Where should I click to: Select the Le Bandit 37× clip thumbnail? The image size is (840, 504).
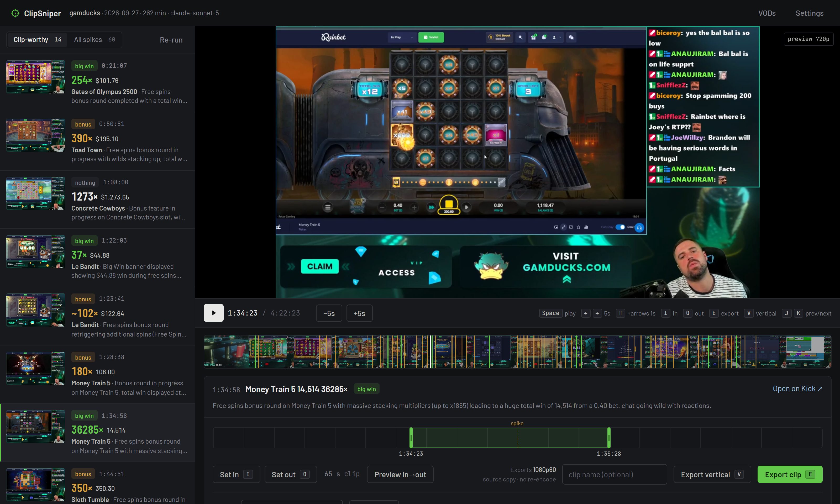coord(35,252)
